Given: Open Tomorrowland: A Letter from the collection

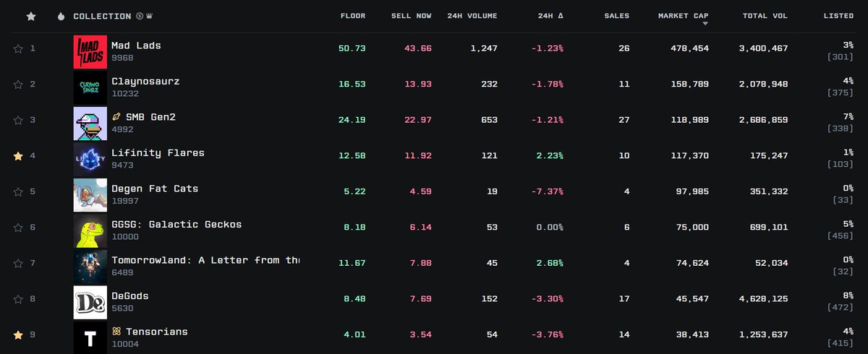Looking at the screenshot, I should coord(205,260).
